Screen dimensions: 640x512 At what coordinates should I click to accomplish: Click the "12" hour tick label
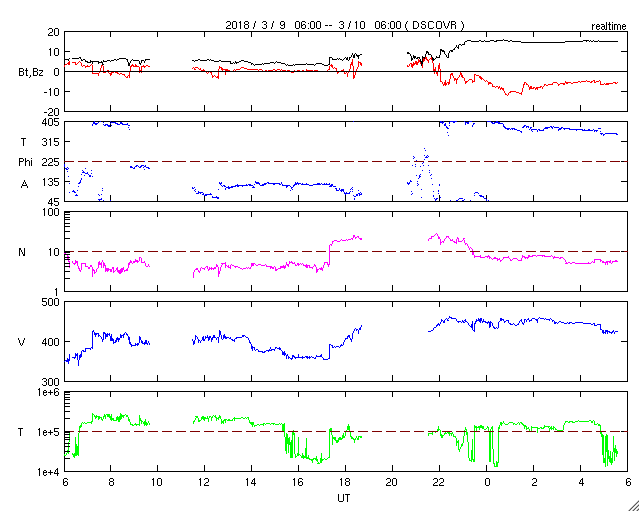coord(204,482)
